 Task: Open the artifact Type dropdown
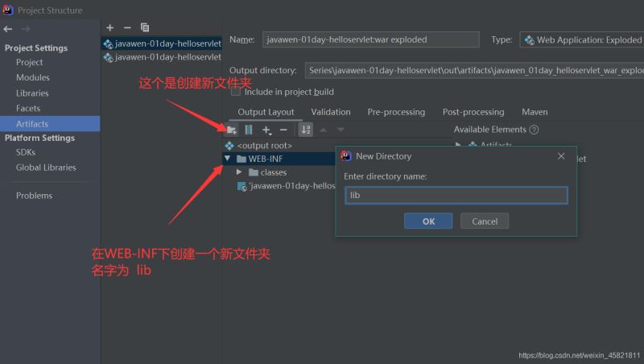point(581,39)
